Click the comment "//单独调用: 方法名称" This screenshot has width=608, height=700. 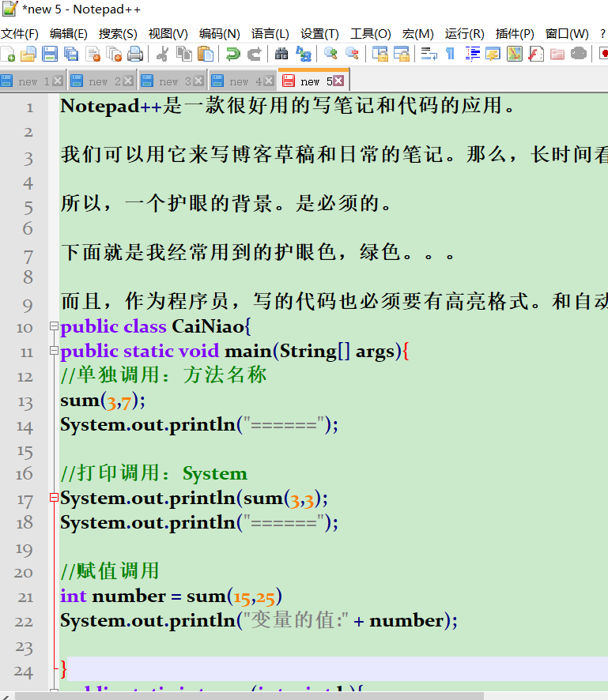click(164, 375)
